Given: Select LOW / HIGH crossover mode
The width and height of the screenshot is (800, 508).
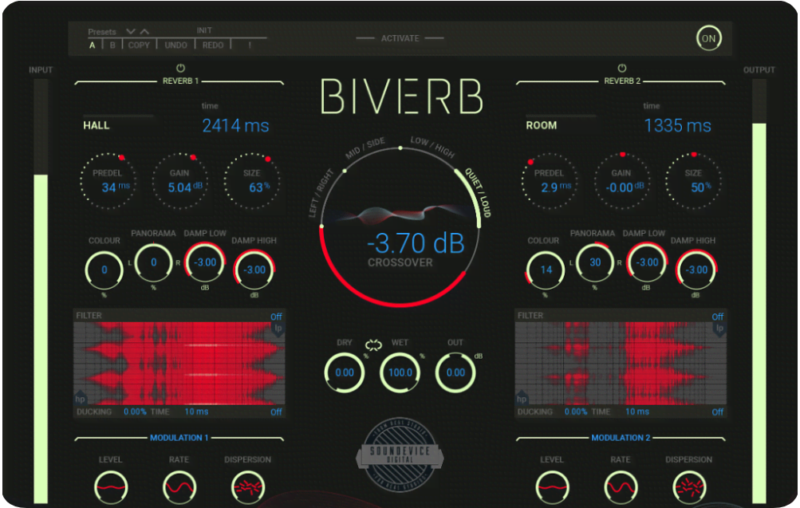Looking at the screenshot, I should [433, 147].
